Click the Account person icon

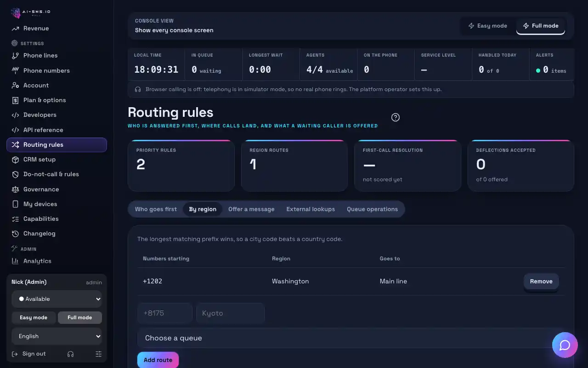point(16,85)
